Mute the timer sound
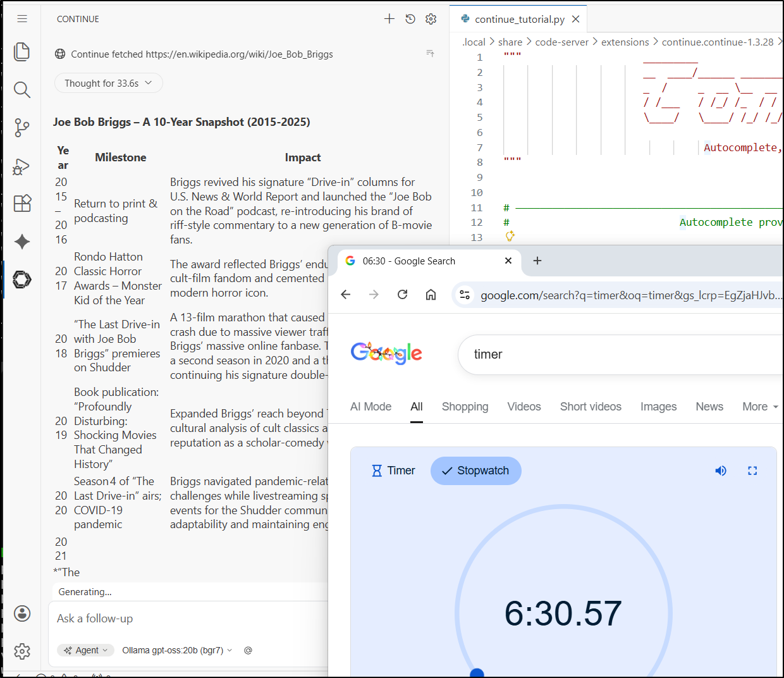784x678 pixels. pyautogui.click(x=721, y=471)
